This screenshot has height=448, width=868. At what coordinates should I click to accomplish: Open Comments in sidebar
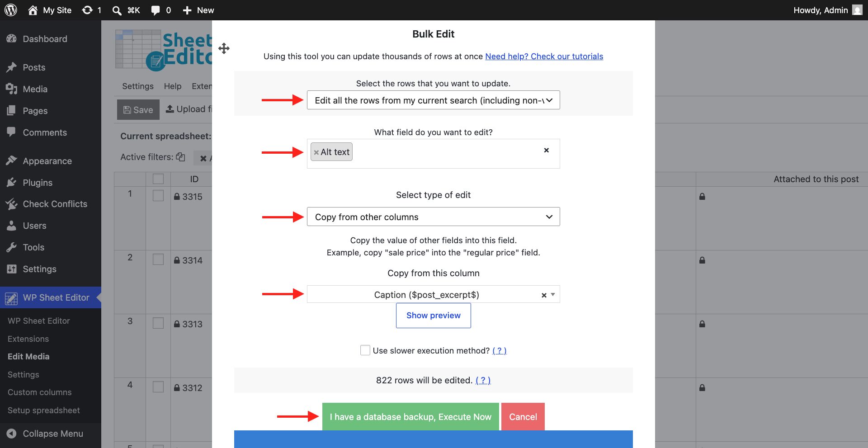click(45, 132)
